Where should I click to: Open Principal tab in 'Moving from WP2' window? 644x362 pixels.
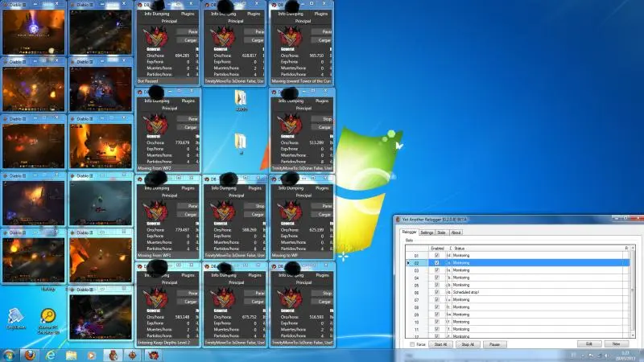tap(169, 108)
